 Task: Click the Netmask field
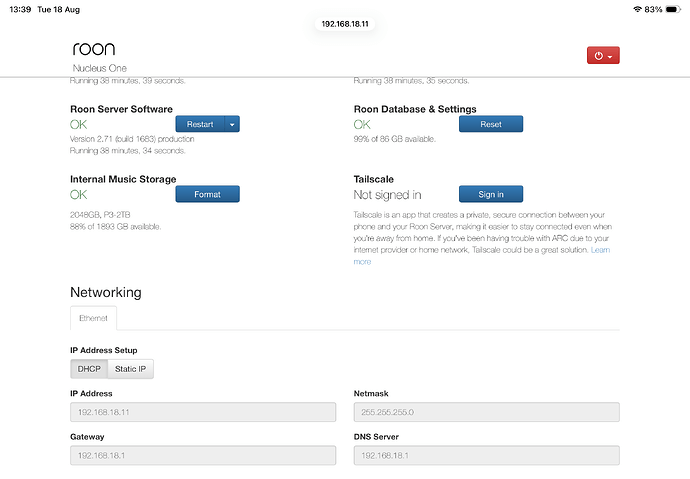(x=486, y=412)
